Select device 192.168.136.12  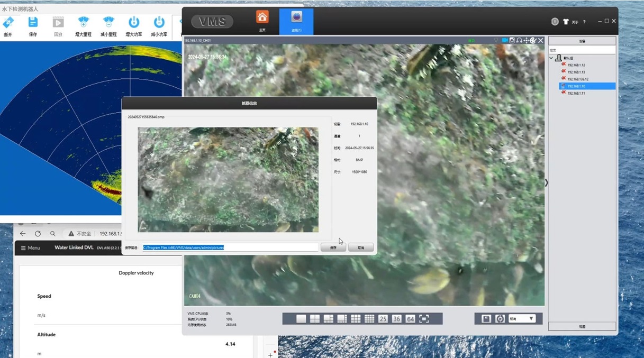point(577,79)
